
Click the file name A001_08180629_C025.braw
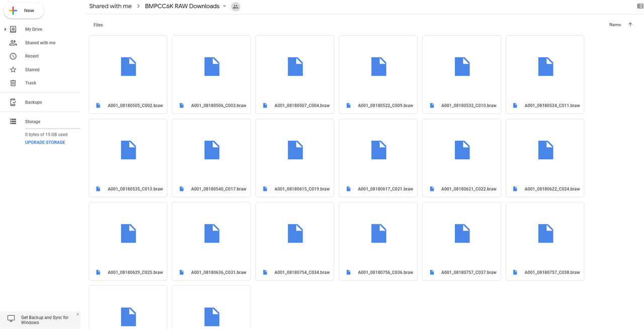coord(135,273)
